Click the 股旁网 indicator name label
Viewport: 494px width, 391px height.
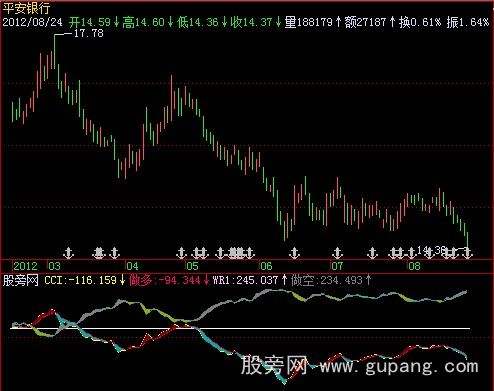[x=21, y=280]
